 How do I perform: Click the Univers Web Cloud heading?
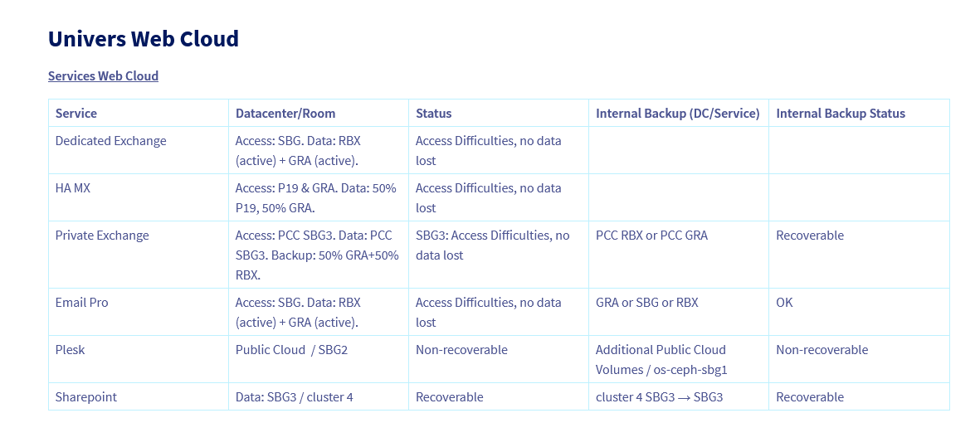[x=143, y=39]
